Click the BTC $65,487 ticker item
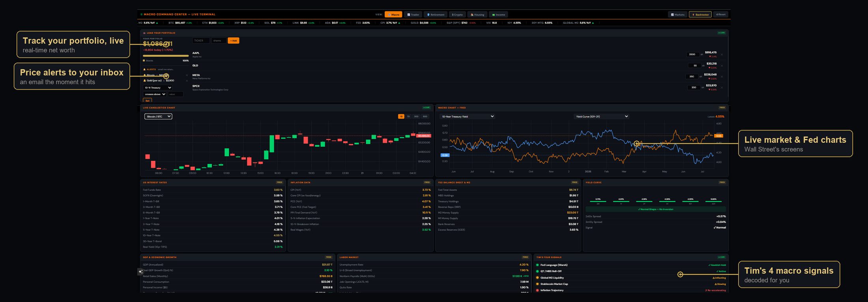This screenshot has width=868, height=302. [180, 23]
